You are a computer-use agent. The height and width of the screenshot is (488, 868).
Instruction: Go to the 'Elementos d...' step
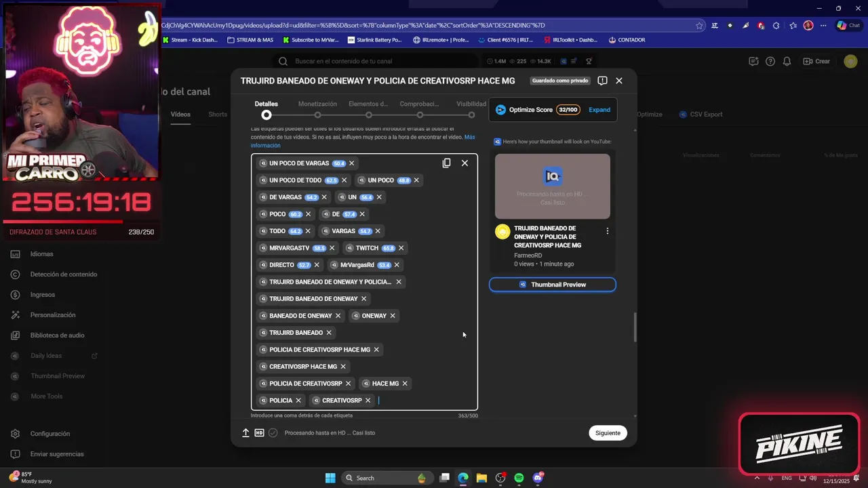(368, 109)
